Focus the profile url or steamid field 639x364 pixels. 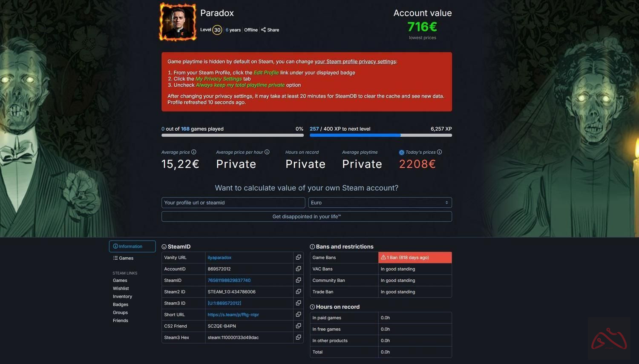point(233,203)
